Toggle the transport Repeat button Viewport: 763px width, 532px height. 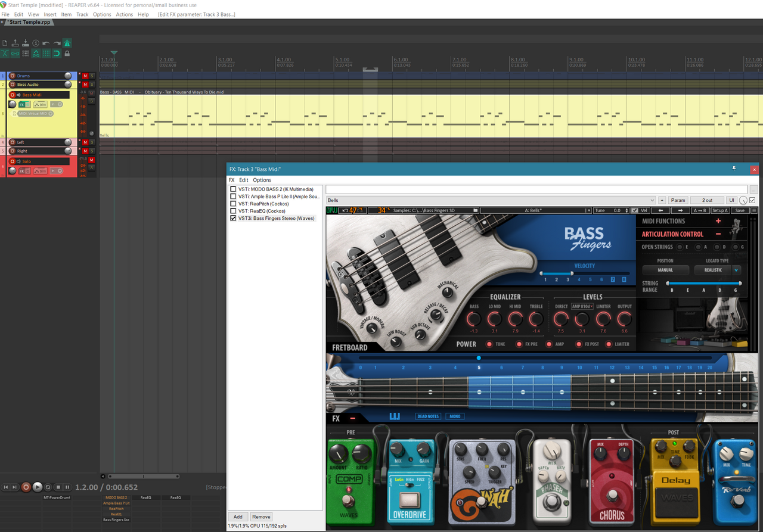[48, 487]
